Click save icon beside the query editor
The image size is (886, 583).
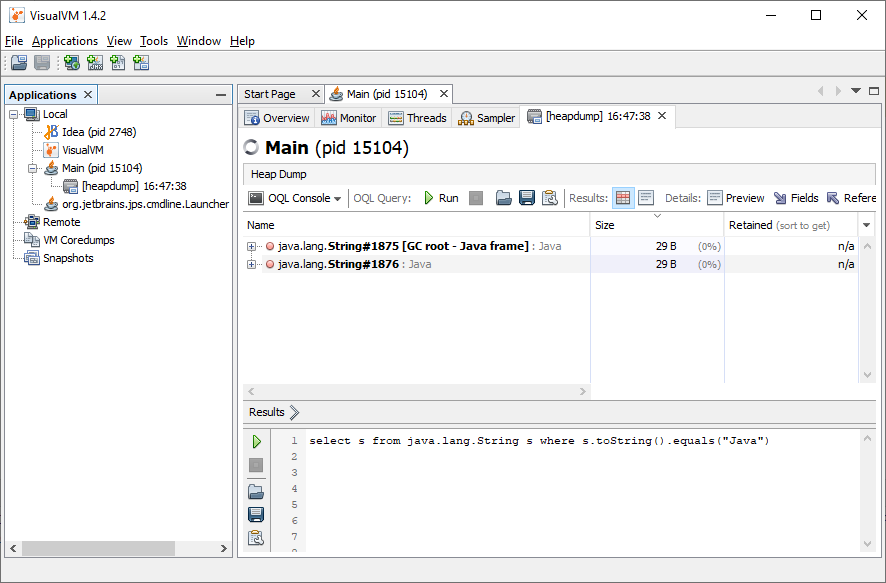(x=256, y=514)
